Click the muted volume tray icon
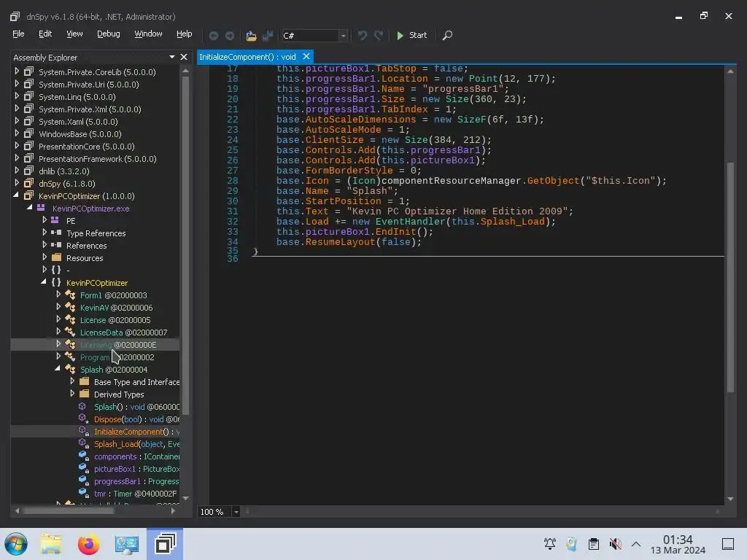747x560 pixels. pyautogui.click(x=615, y=543)
